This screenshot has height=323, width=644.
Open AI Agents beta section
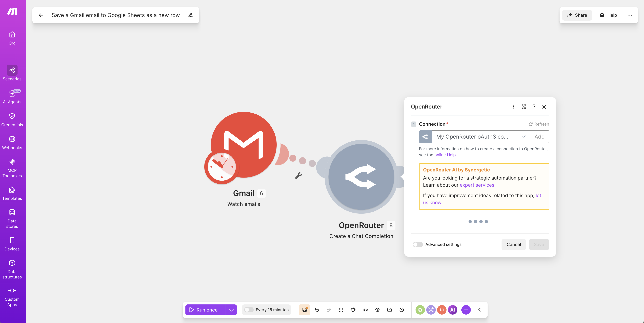pyautogui.click(x=12, y=97)
